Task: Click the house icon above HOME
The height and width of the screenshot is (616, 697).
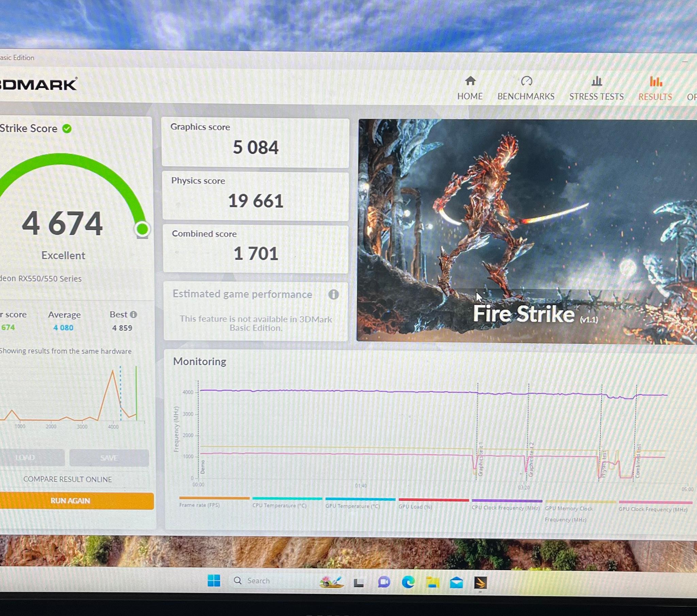Action: click(x=470, y=81)
